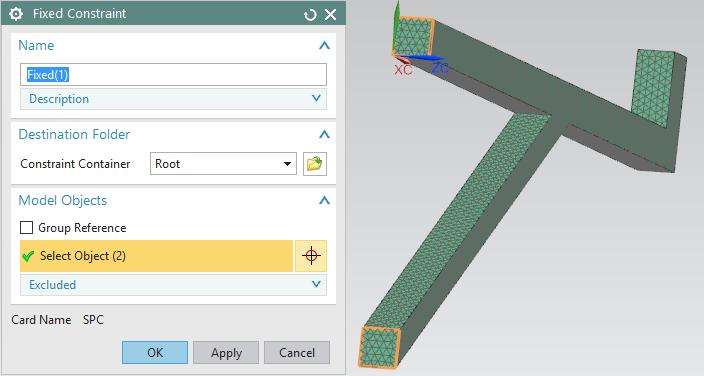Close the Fixed Constraint dialog
This screenshot has width=704, height=376.
[x=330, y=14]
